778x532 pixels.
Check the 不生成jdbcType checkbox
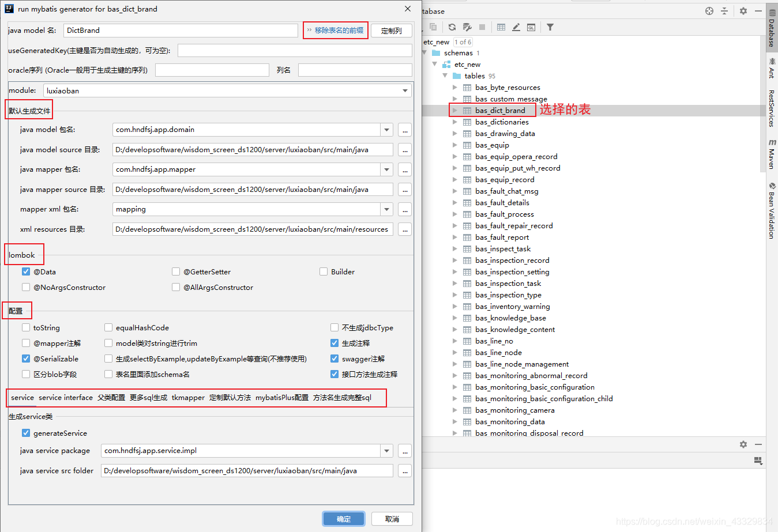(x=334, y=327)
